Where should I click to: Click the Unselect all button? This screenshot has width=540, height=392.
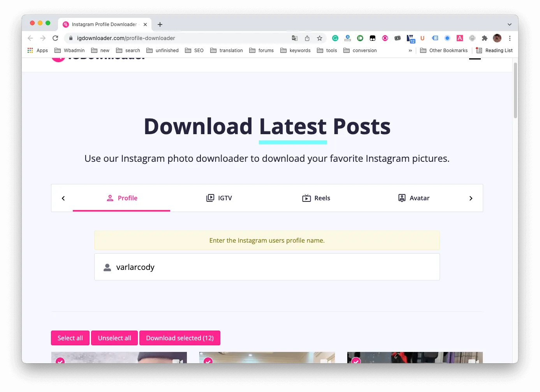click(x=114, y=338)
